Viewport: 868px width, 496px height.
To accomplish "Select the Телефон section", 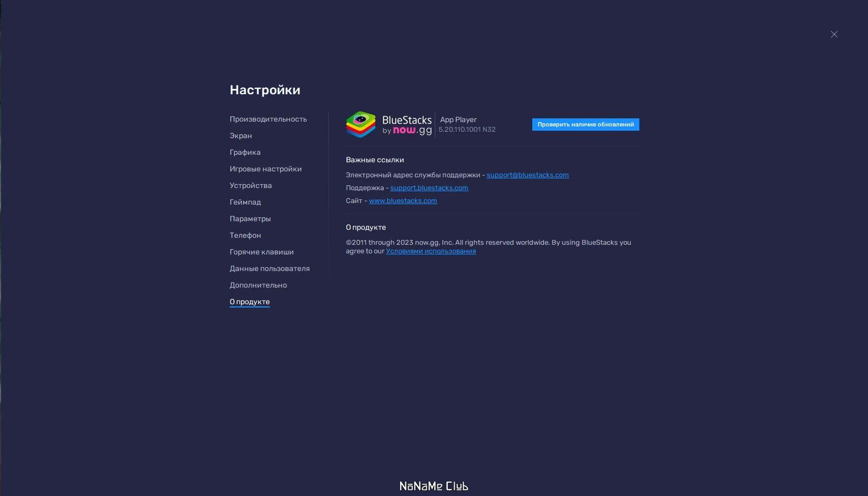I will point(245,235).
